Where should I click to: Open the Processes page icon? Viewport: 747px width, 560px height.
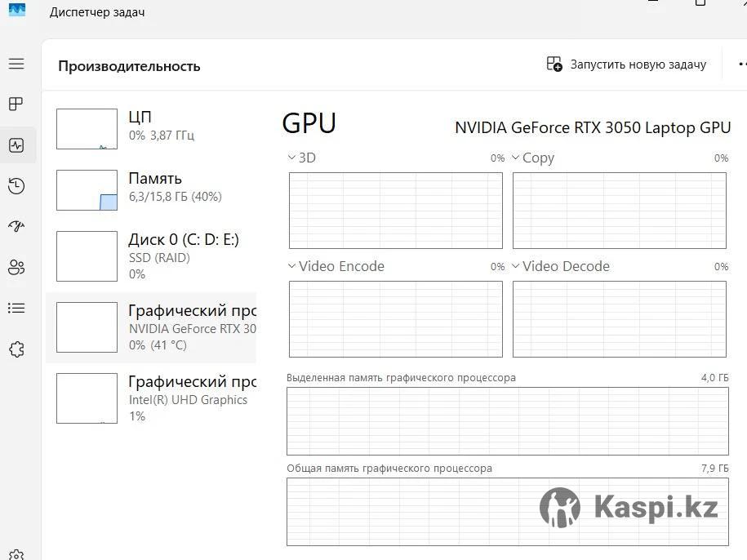coord(16,104)
